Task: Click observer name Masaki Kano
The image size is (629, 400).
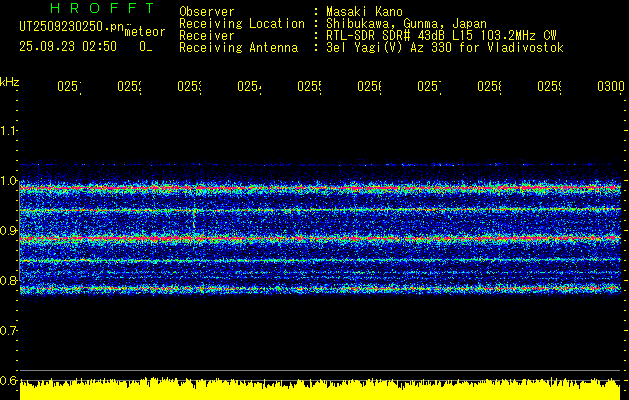Action: click(364, 12)
